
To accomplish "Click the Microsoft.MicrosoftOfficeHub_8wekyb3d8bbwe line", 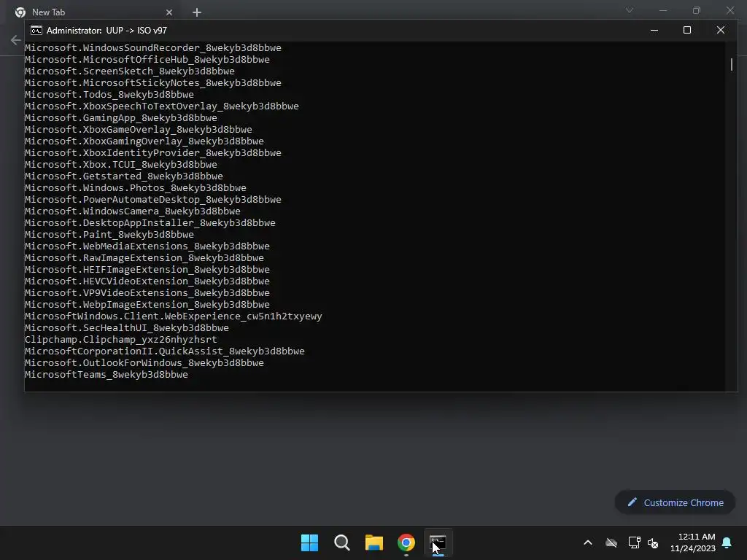I will click(x=147, y=60).
